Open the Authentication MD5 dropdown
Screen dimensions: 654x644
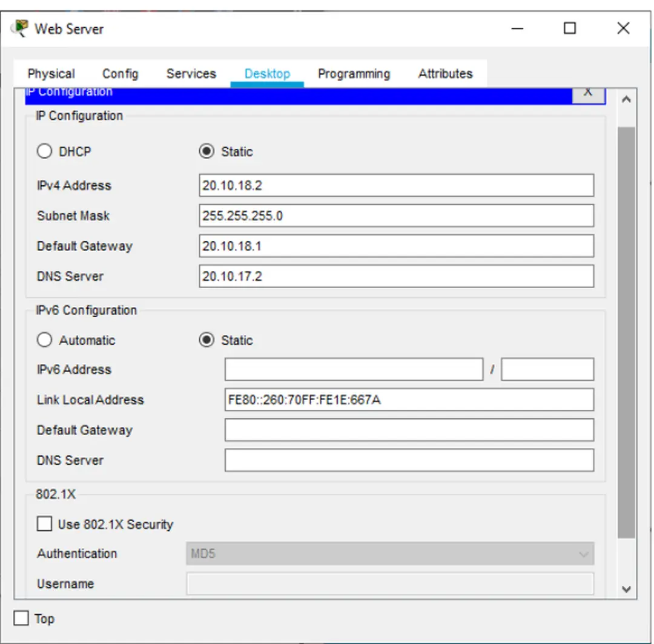(x=390, y=553)
